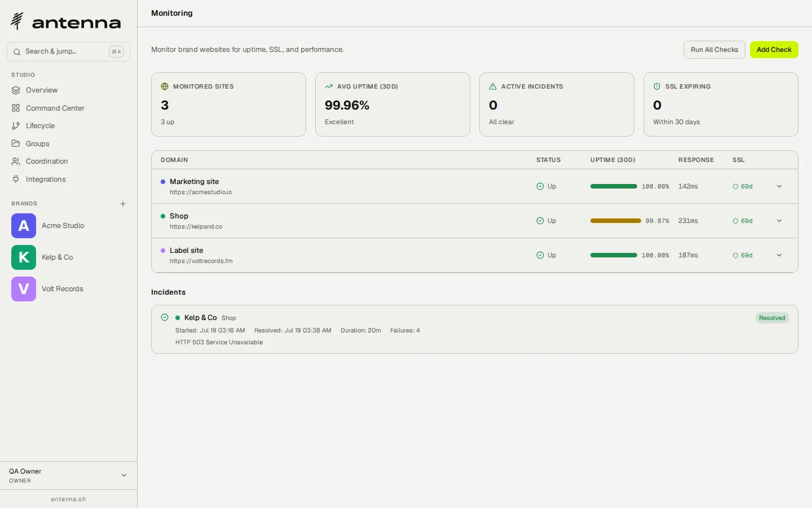Expand the Label site row chevron
The height and width of the screenshot is (508, 812).
(779, 255)
